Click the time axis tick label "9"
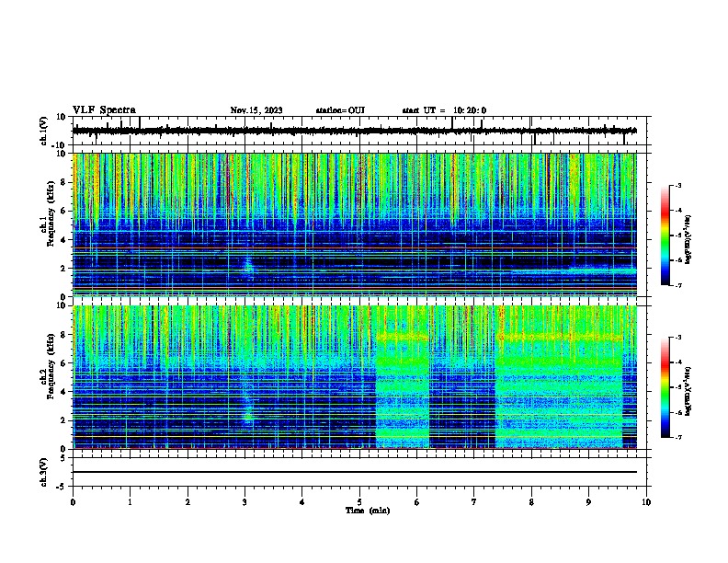Screen dimensions: 728x563 click(588, 502)
